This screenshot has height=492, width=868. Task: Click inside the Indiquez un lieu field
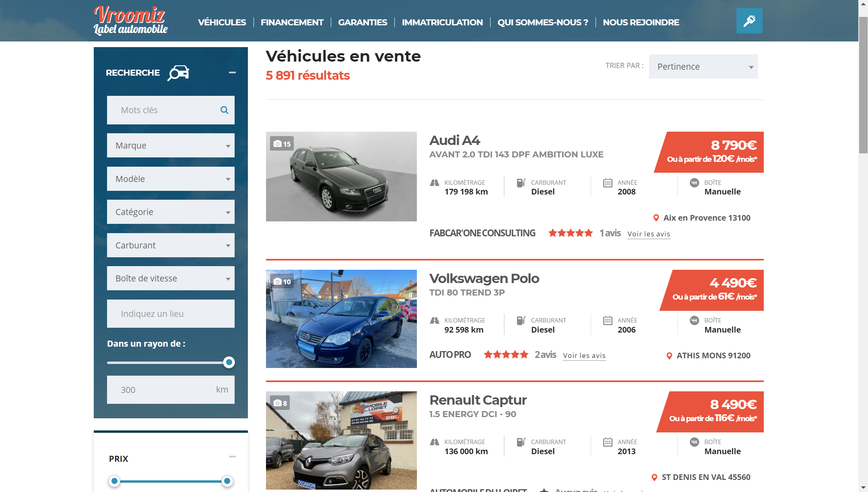pyautogui.click(x=171, y=314)
